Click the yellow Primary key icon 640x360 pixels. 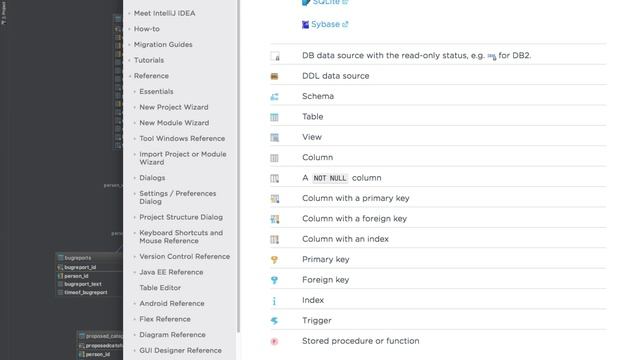tap(274, 260)
